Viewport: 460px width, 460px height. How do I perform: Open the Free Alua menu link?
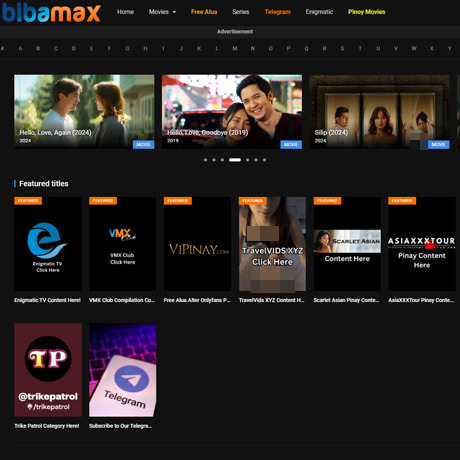coord(204,12)
